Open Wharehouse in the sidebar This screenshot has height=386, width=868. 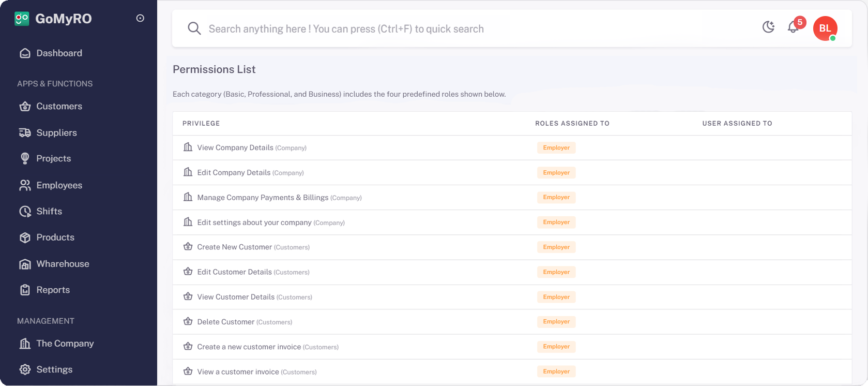point(63,264)
